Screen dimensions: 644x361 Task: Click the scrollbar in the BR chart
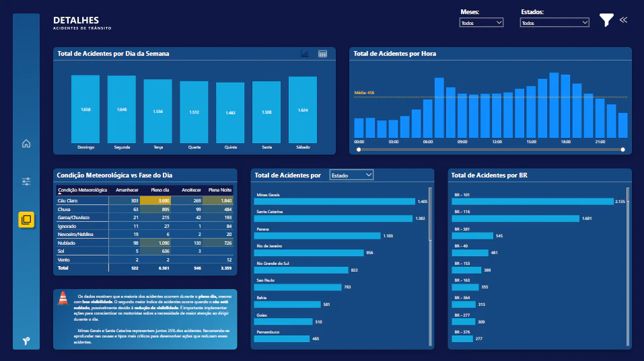coord(628,195)
